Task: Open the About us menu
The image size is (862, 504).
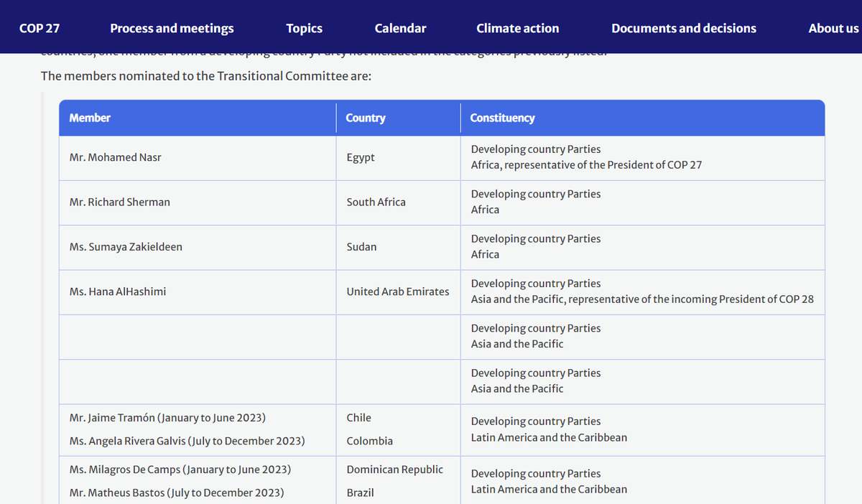Action: click(x=833, y=28)
